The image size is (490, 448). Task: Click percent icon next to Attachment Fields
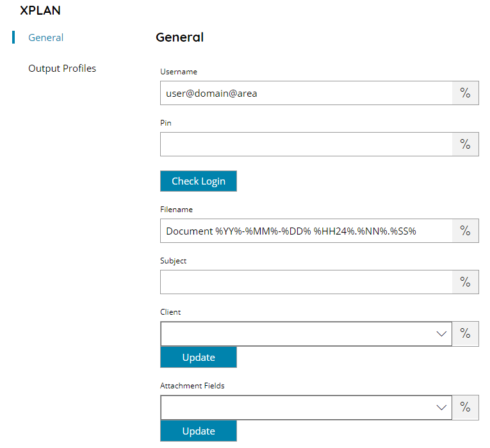click(465, 408)
